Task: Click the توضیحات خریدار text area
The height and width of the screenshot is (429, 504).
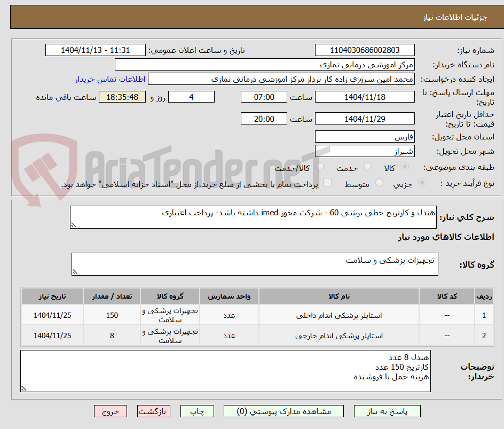Action: click(x=225, y=371)
